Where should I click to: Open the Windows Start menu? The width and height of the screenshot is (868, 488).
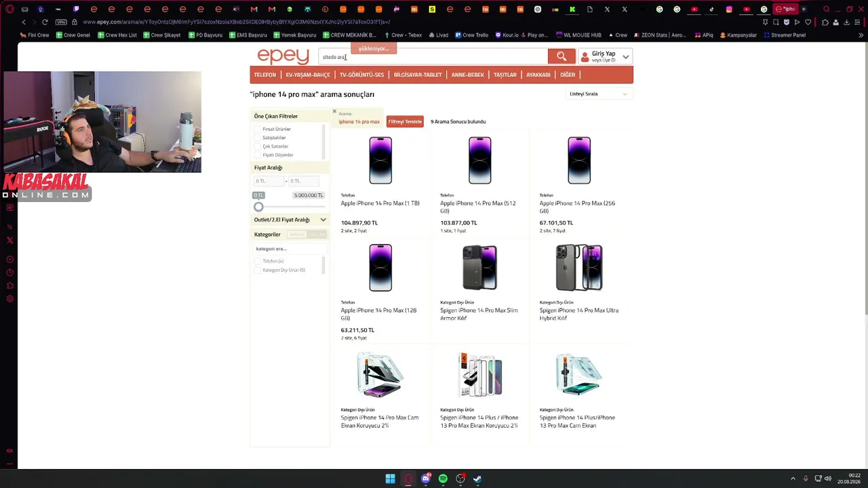(391, 479)
